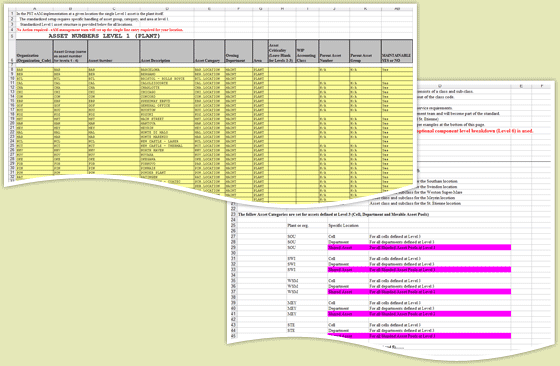560x366 pixels.
Task: Click the "Parent Asset Group" header cell
Action: 365,51
